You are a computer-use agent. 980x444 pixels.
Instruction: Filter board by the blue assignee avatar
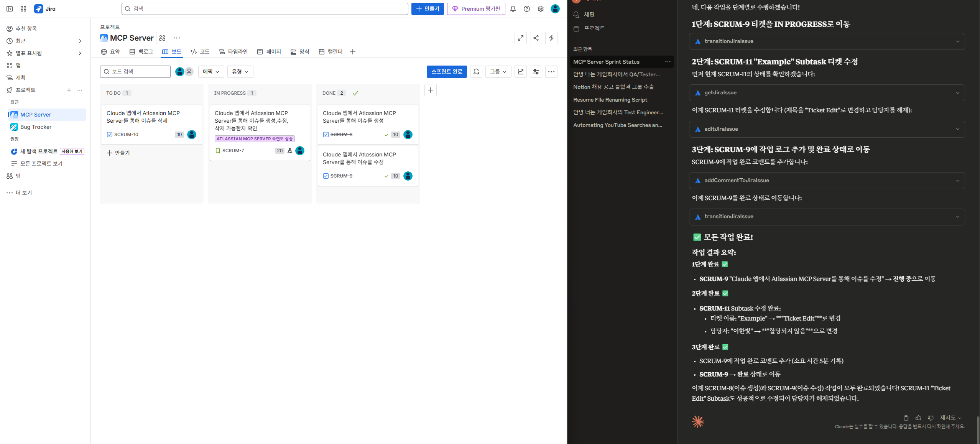[179, 72]
